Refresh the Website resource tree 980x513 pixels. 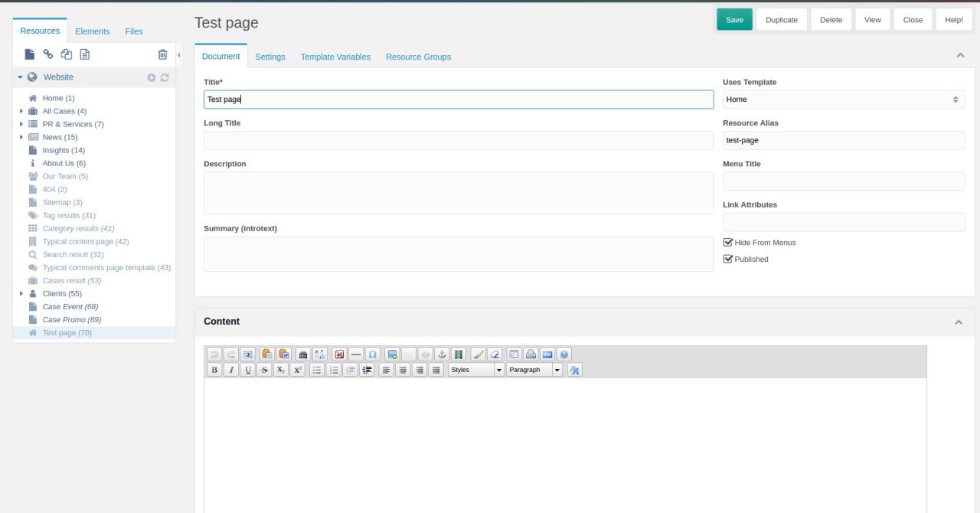(x=165, y=77)
